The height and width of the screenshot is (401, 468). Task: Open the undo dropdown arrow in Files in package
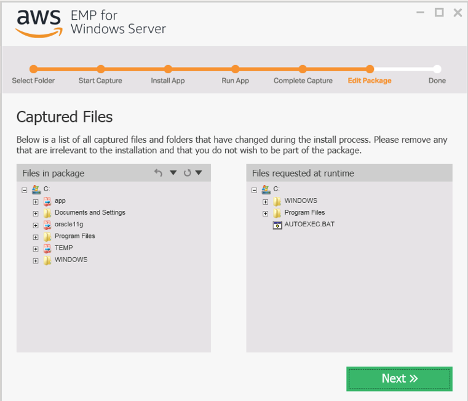173,172
